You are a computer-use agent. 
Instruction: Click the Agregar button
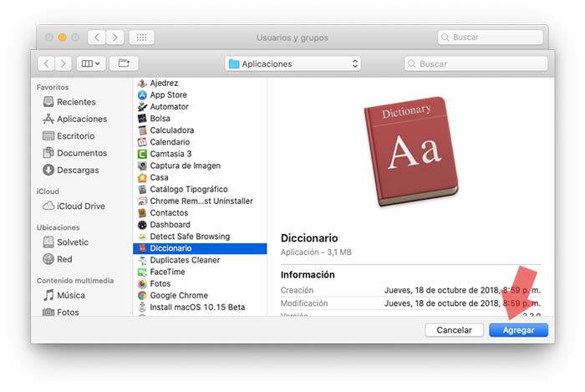click(x=518, y=330)
